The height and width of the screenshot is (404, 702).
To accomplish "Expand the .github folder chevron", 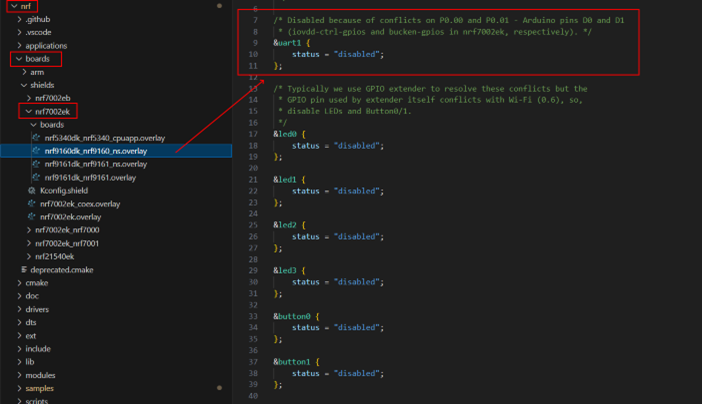I will (19, 19).
